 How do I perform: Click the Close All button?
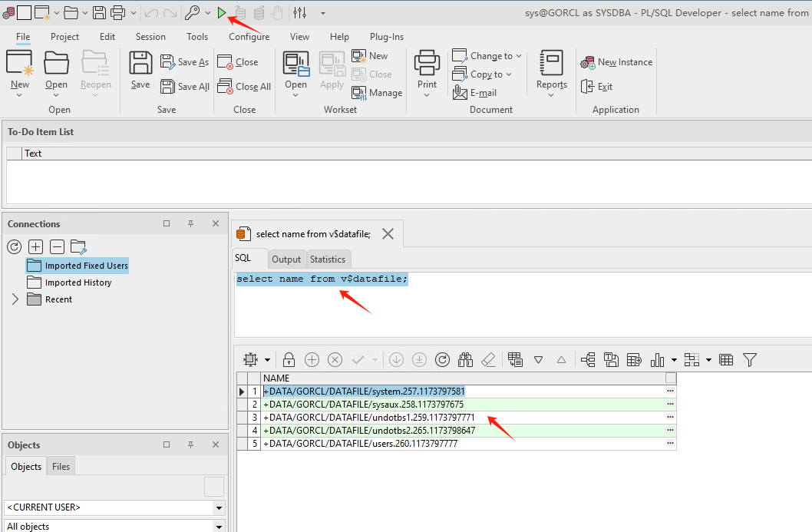pyautogui.click(x=244, y=87)
